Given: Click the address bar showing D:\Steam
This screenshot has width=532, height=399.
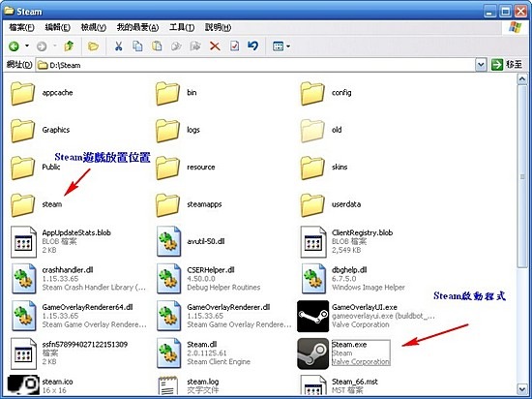Looking at the screenshot, I should 255,65.
